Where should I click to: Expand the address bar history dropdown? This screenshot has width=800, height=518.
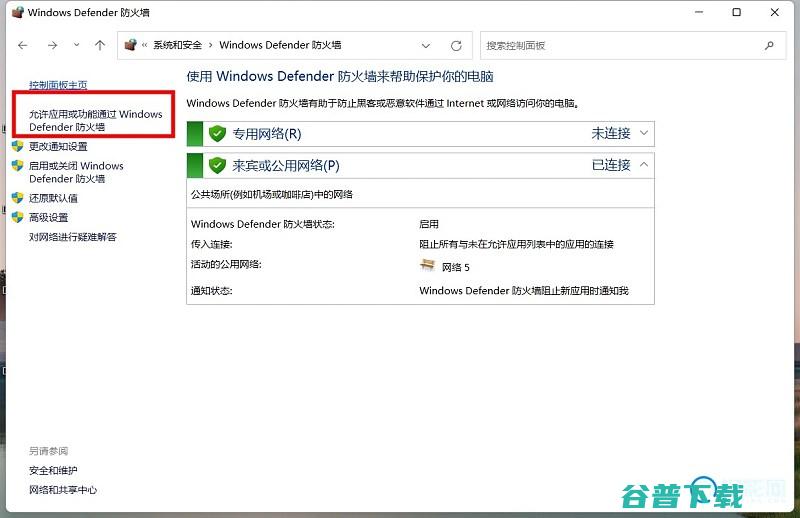[x=426, y=45]
